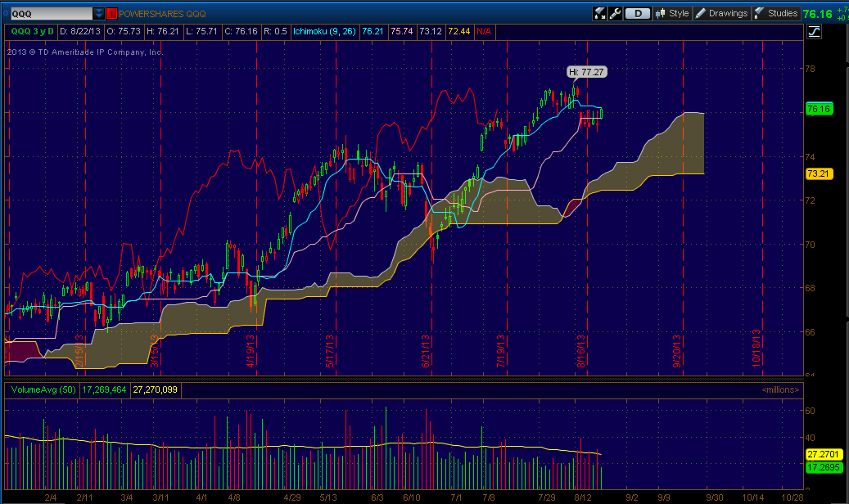This screenshot has height=504, width=849.
Task: Click the 8/16/13 expiration date marker
Action: 581,351
